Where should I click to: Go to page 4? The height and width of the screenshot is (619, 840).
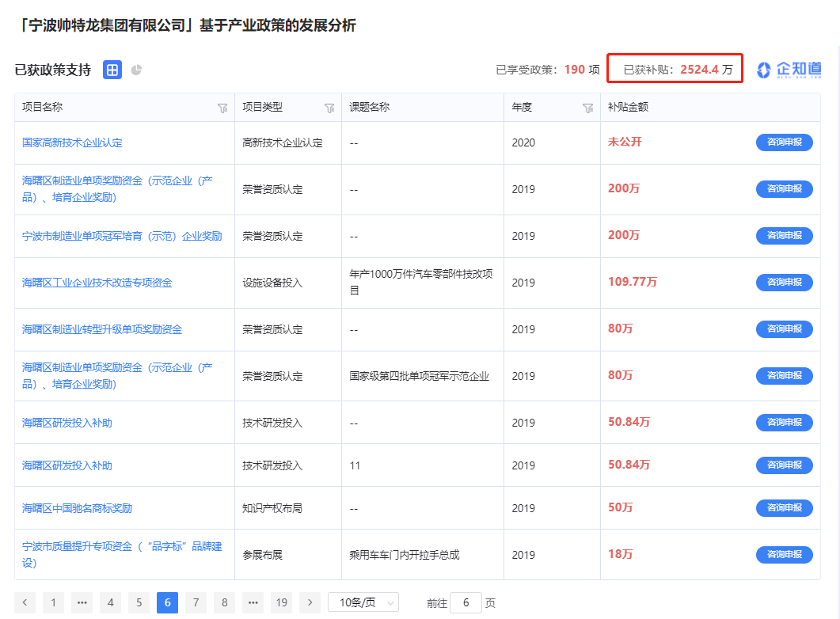pyautogui.click(x=110, y=602)
